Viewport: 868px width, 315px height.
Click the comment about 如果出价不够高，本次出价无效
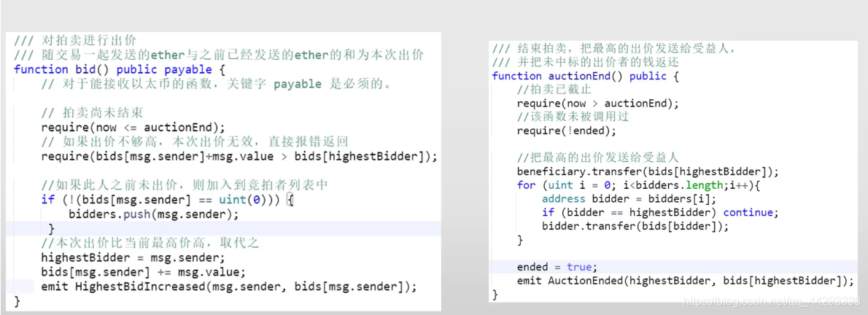[x=194, y=141]
